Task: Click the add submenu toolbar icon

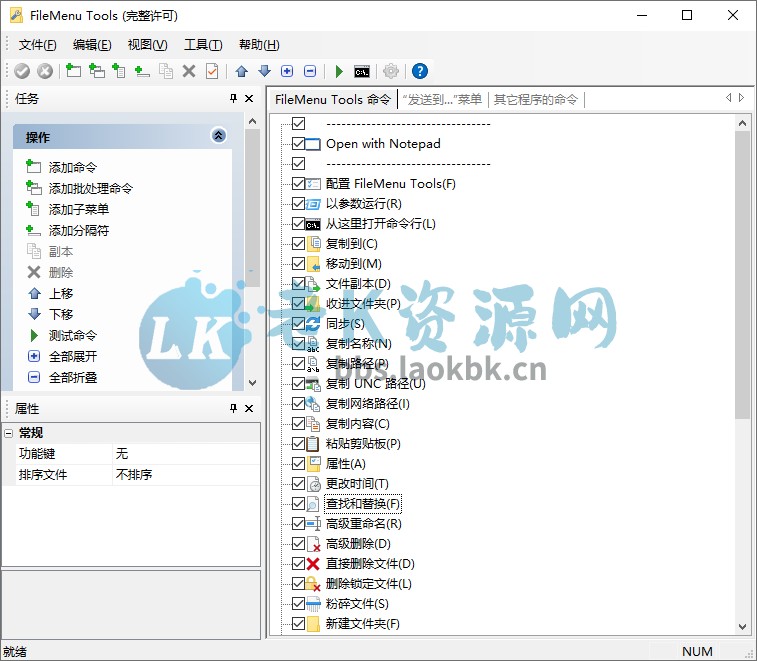Action: tap(119, 71)
